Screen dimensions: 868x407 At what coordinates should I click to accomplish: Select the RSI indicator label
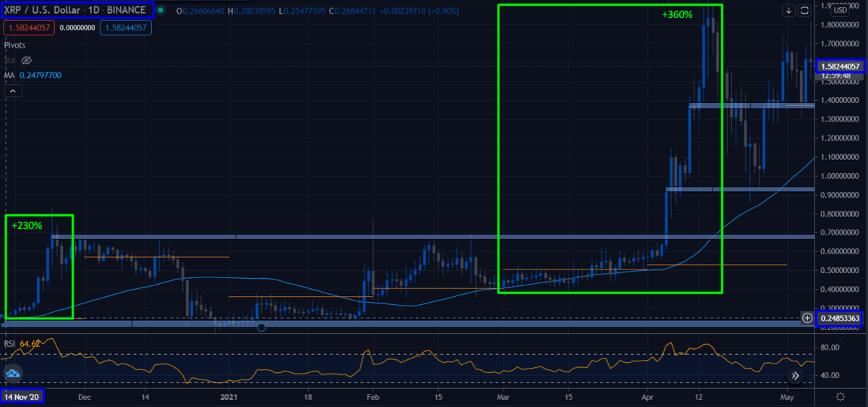pos(11,343)
